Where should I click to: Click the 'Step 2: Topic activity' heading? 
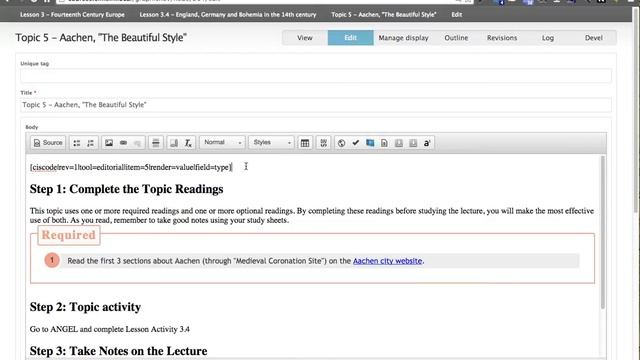coord(85,307)
